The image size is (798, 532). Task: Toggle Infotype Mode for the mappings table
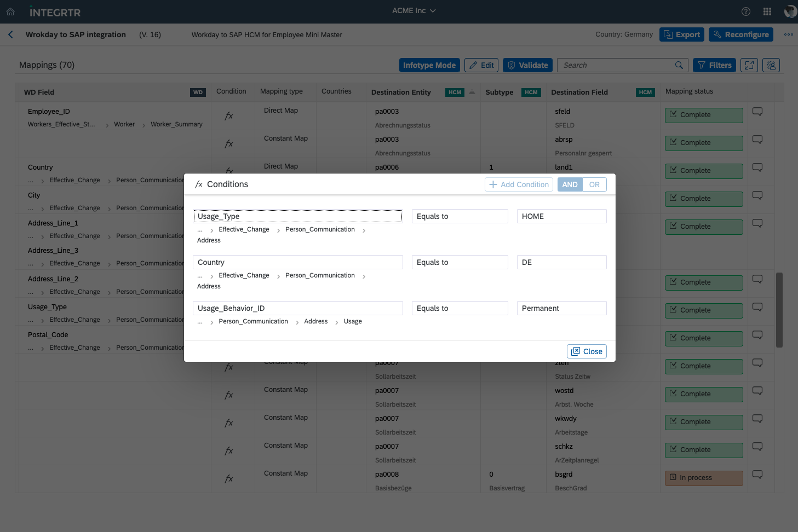(x=429, y=65)
